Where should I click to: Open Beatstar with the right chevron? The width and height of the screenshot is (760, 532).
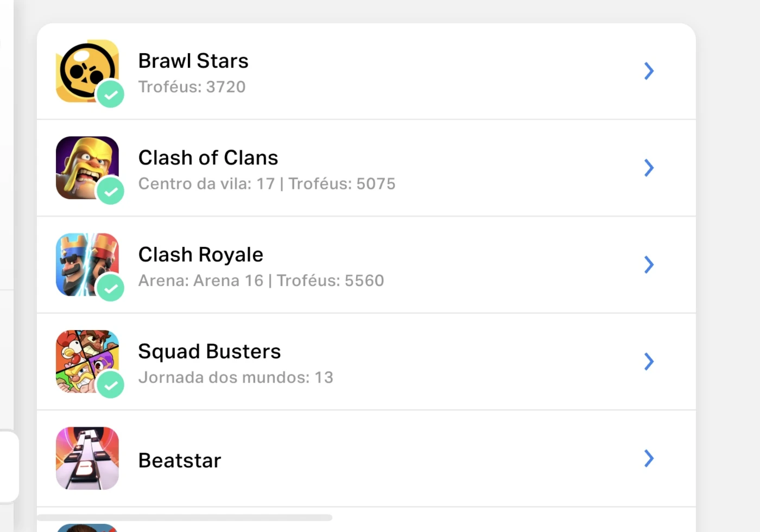pyautogui.click(x=649, y=459)
